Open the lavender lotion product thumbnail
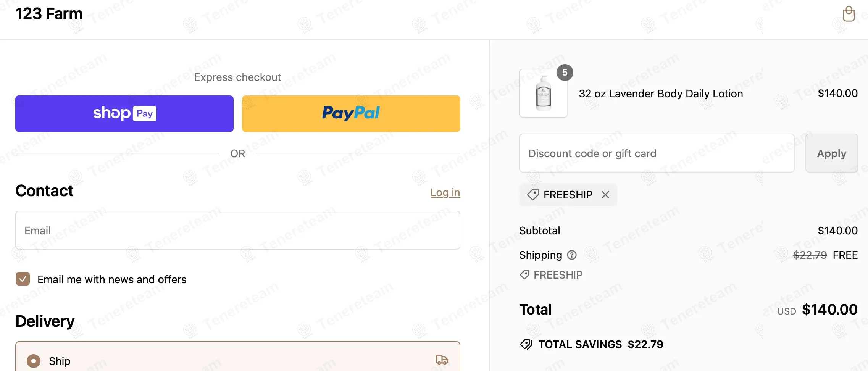868x371 pixels. click(543, 94)
